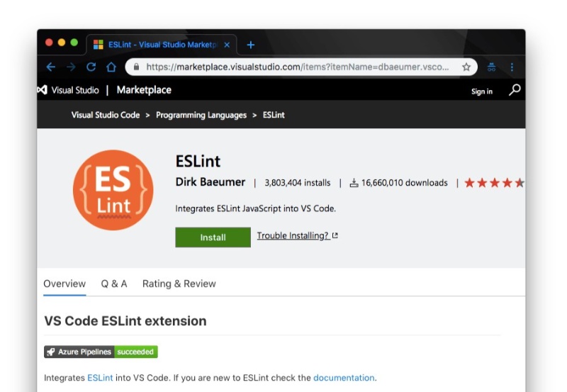The image size is (567, 392).
Task: Open the documentation link
Action: pos(344,378)
